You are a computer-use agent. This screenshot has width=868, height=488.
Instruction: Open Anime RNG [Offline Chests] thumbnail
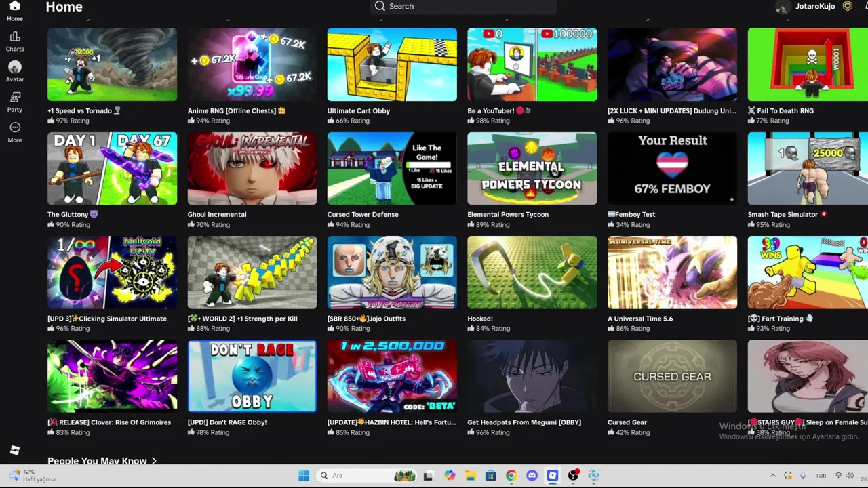tap(252, 64)
